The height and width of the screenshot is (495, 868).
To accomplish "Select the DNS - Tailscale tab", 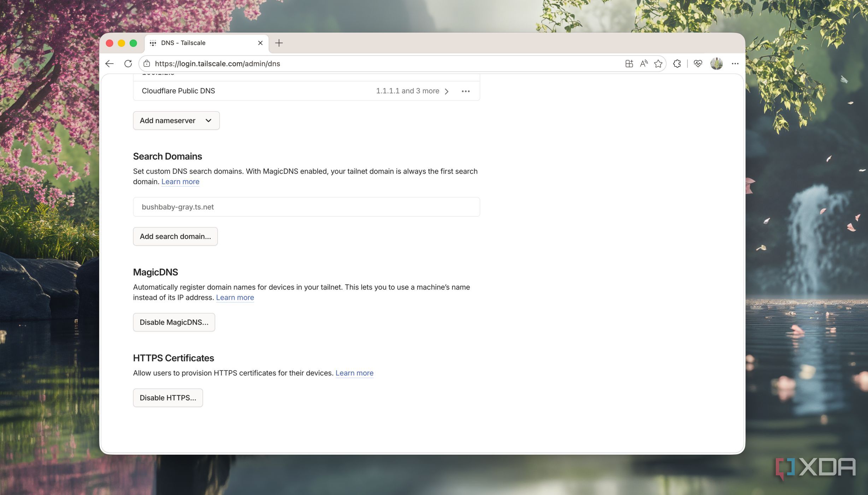I will (207, 43).
